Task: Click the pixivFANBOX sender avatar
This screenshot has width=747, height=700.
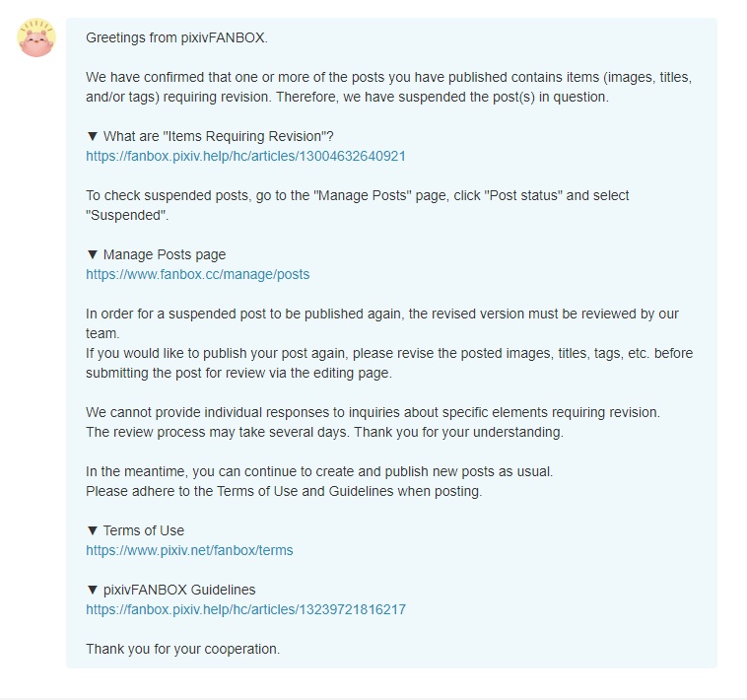Action: 36,37
